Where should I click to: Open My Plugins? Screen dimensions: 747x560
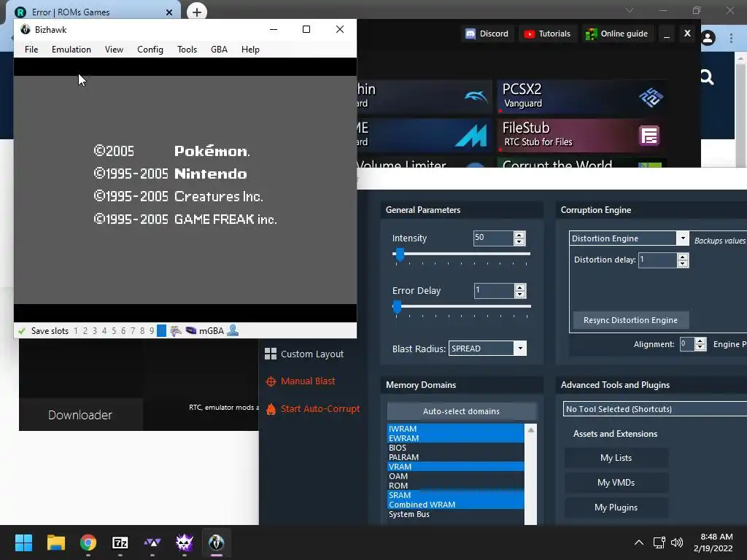pyautogui.click(x=616, y=507)
